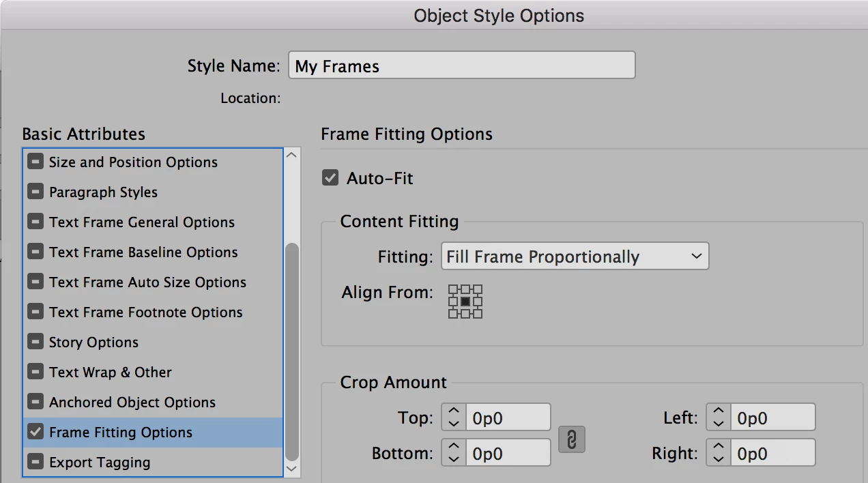Click the Top crop amount field

pos(508,418)
